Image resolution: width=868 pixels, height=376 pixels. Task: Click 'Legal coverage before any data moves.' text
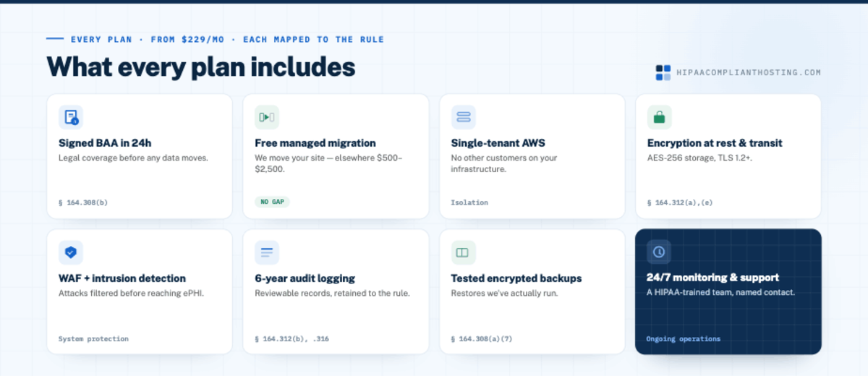coord(133,158)
